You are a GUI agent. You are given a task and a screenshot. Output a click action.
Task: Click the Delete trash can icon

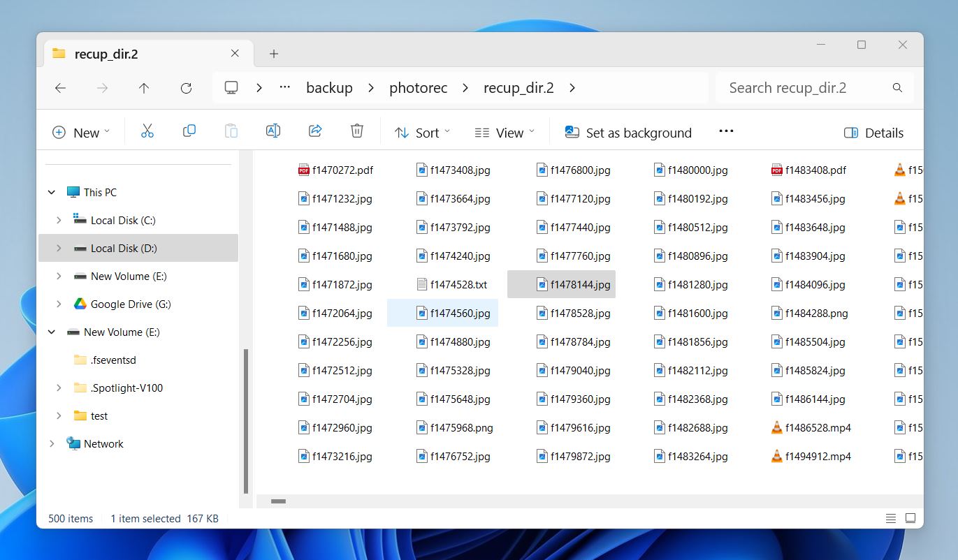(x=357, y=131)
